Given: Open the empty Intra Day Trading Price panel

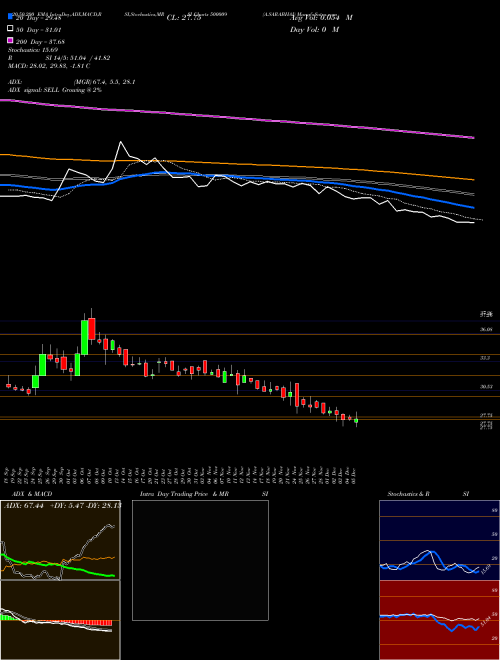Looking at the screenshot, I should (200, 560).
